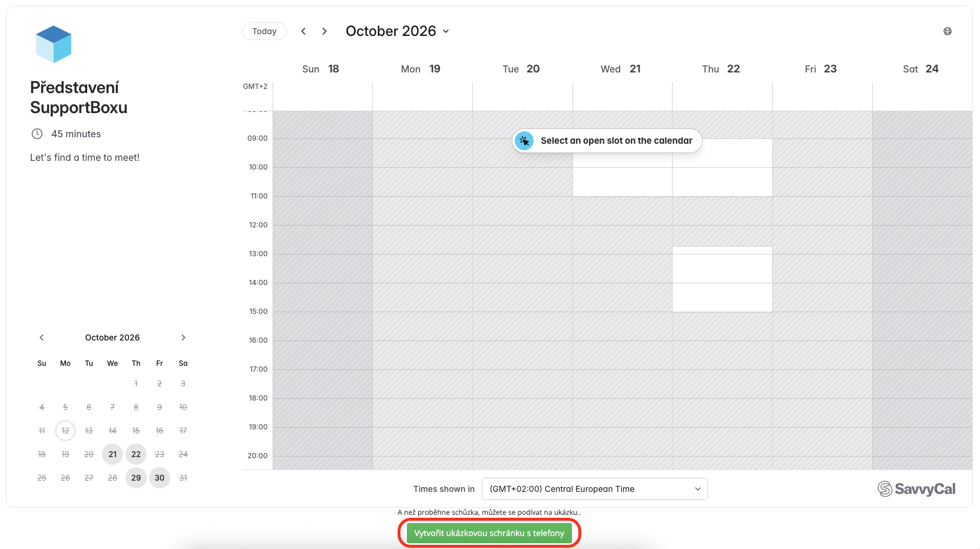Click the Představení SupportBoxu heading
The height and width of the screenshot is (549, 980).
click(79, 98)
